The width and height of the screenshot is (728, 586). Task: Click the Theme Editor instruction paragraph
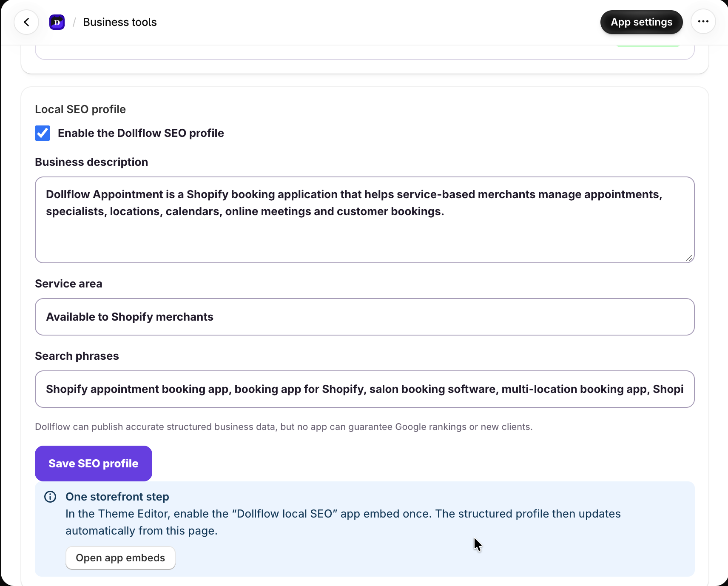click(x=343, y=522)
